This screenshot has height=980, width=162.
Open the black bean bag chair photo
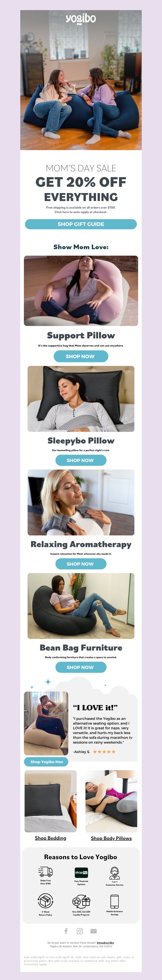[81, 606]
